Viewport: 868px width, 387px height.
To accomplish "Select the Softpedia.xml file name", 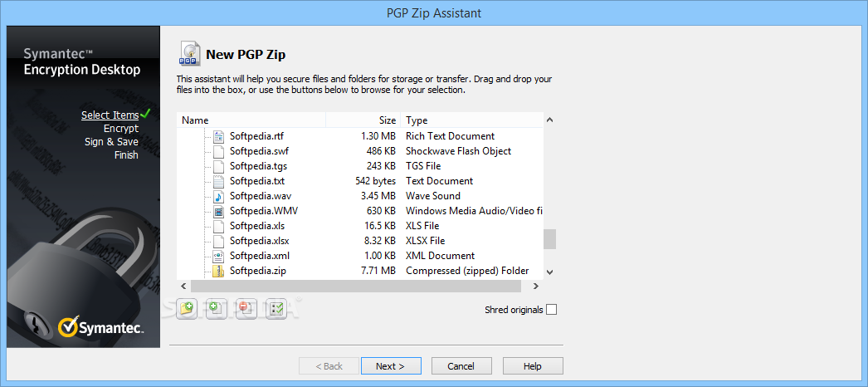I will 260,256.
